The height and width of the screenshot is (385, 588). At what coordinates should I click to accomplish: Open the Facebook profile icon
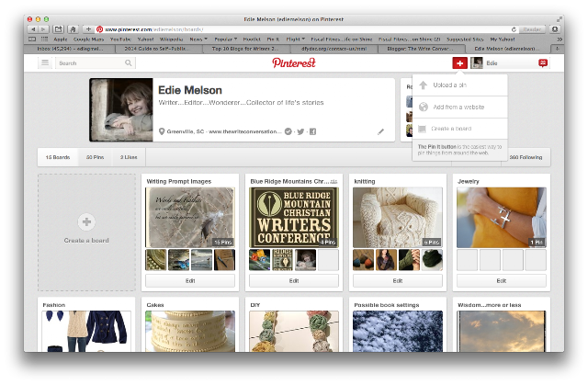(312, 131)
